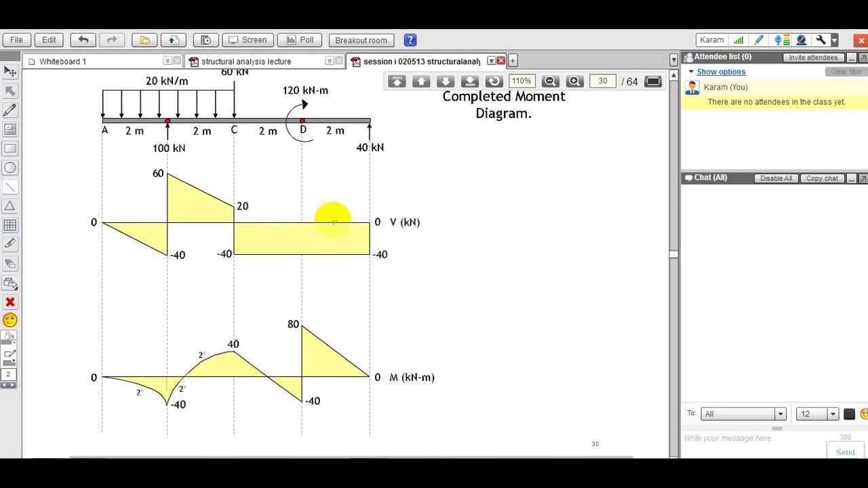This screenshot has height=488, width=868.
Task: Go to previous page with up arrow
Action: [x=421, y=81]
